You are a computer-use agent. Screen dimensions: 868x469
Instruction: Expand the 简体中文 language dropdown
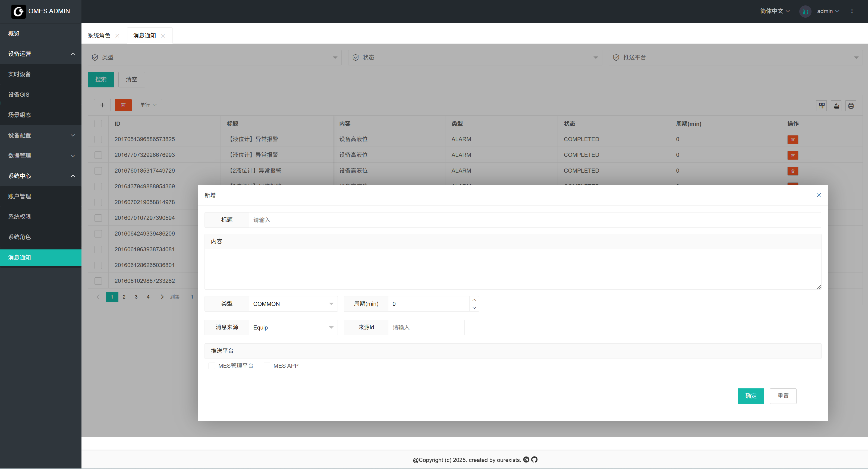click(x=774, y=11)
